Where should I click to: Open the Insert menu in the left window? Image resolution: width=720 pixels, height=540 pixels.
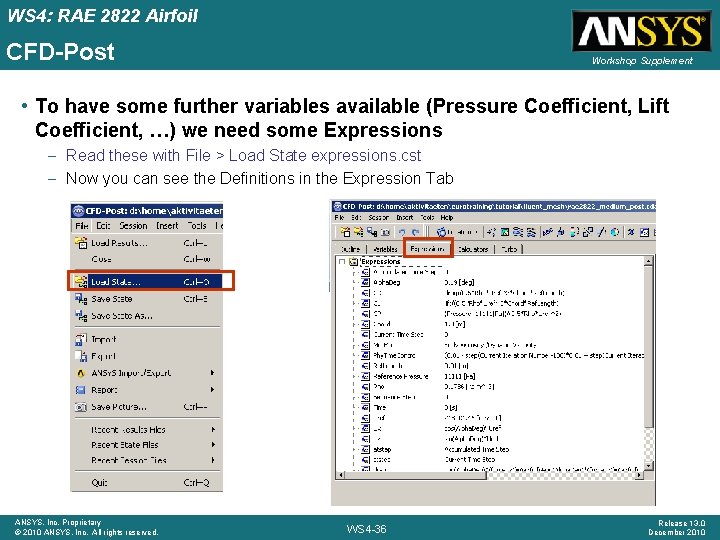[167, 226]
